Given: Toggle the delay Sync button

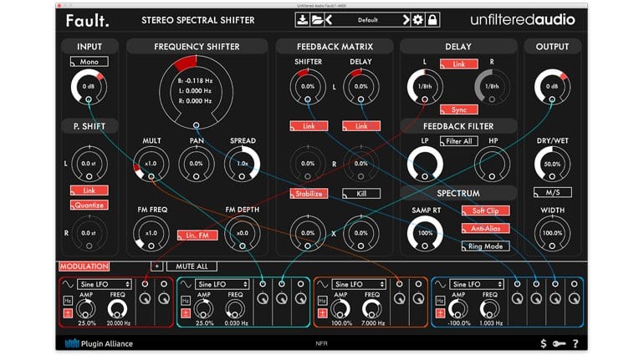Looking at the screenshot, I should [x=459, y=109].
